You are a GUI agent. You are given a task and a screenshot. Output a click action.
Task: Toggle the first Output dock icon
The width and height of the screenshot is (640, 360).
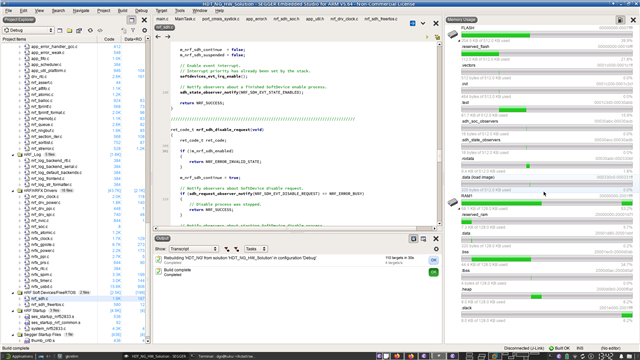tap(413, 239)
